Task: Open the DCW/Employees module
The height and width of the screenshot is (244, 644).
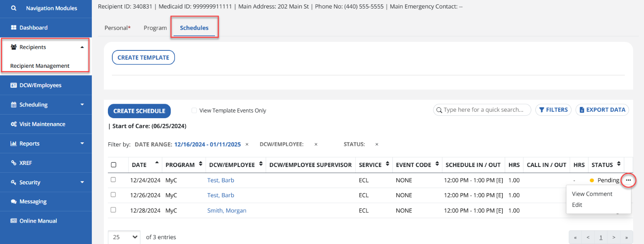Action: [40, 86]
